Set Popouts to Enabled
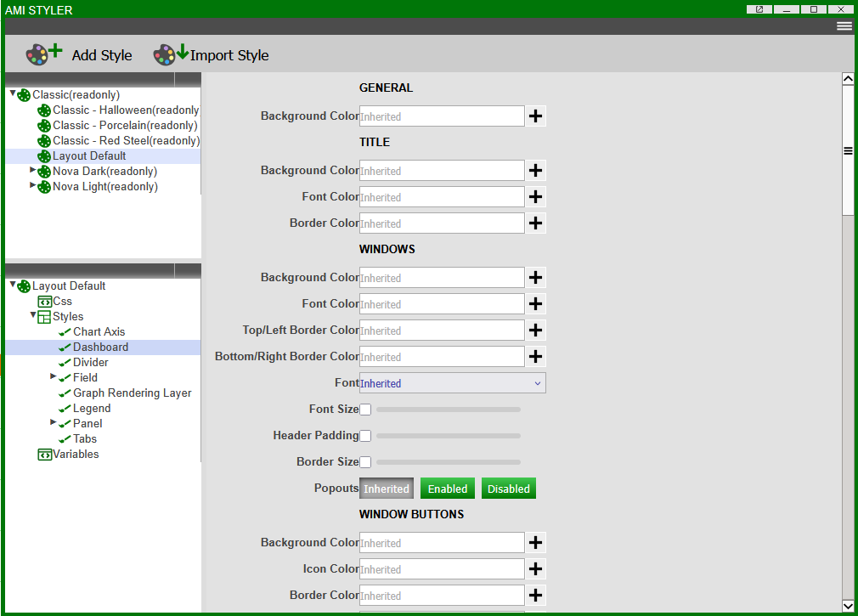Screen dimensions: 858x616 click(x=448, y=489)
